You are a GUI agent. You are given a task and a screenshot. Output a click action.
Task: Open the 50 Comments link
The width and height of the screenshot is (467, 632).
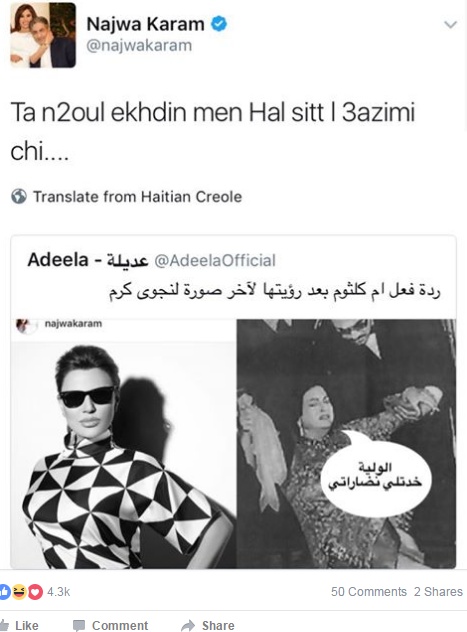click(369, 592)
